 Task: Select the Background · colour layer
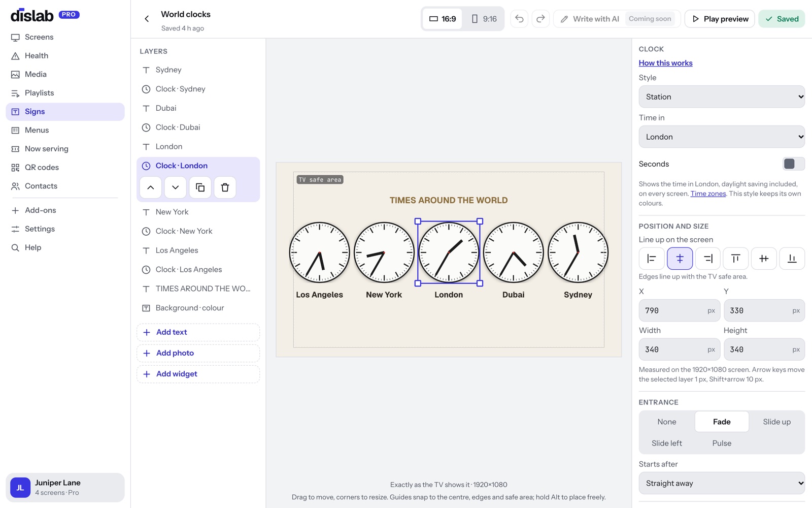(198, 308)
